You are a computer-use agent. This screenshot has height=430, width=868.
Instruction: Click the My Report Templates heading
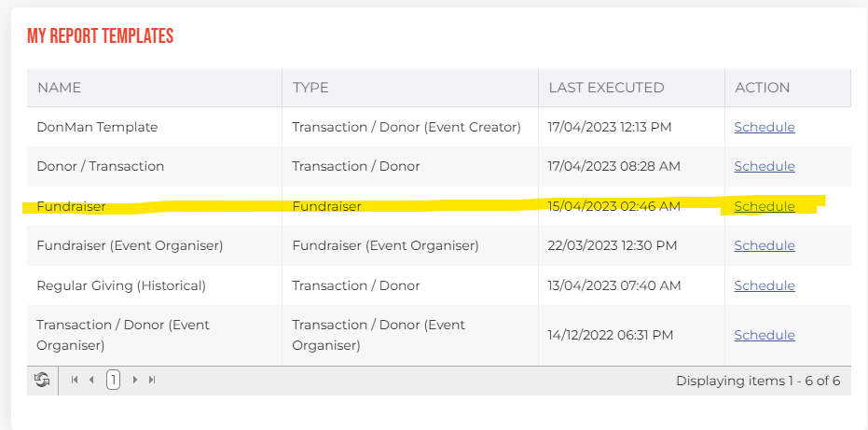coord(100,36)
